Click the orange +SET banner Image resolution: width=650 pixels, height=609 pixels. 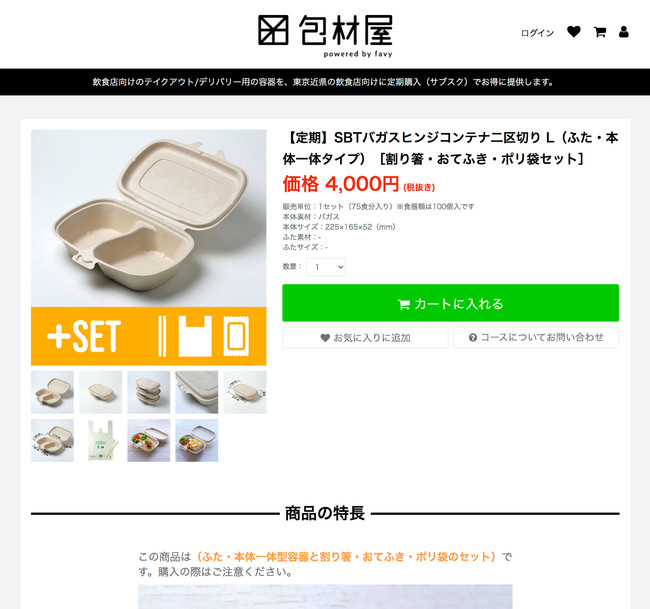[x=148, y=336]
